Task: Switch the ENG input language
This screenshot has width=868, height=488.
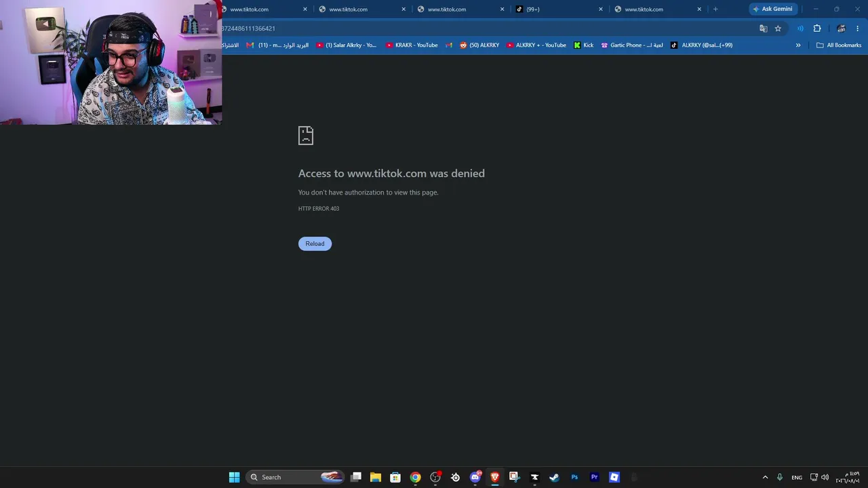Action: click(797, 477)
